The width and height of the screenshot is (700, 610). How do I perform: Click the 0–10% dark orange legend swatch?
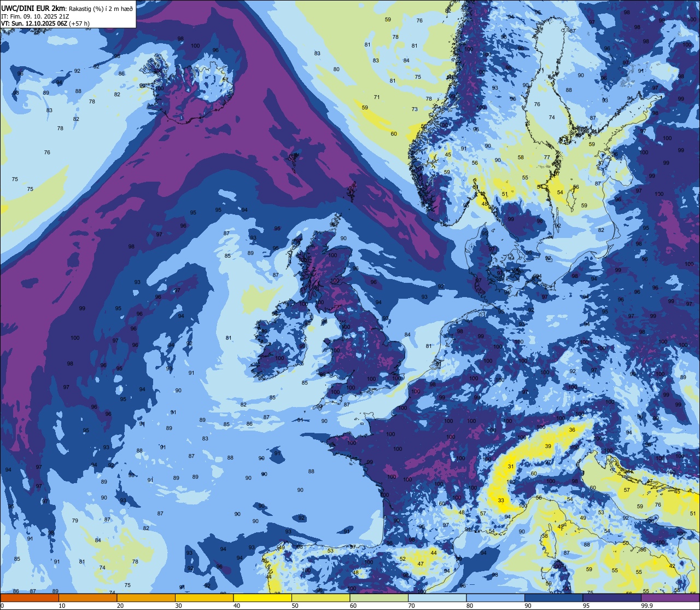click(x=30, y=597)
